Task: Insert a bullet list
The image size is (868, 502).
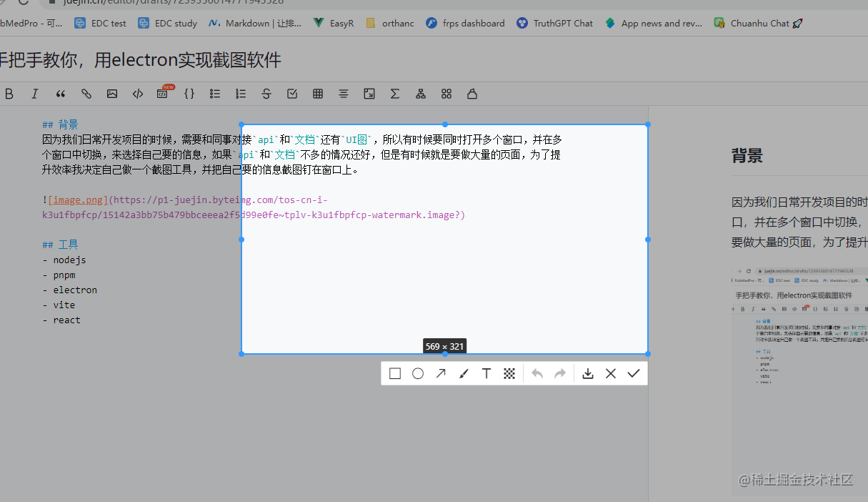Action: 214,94
